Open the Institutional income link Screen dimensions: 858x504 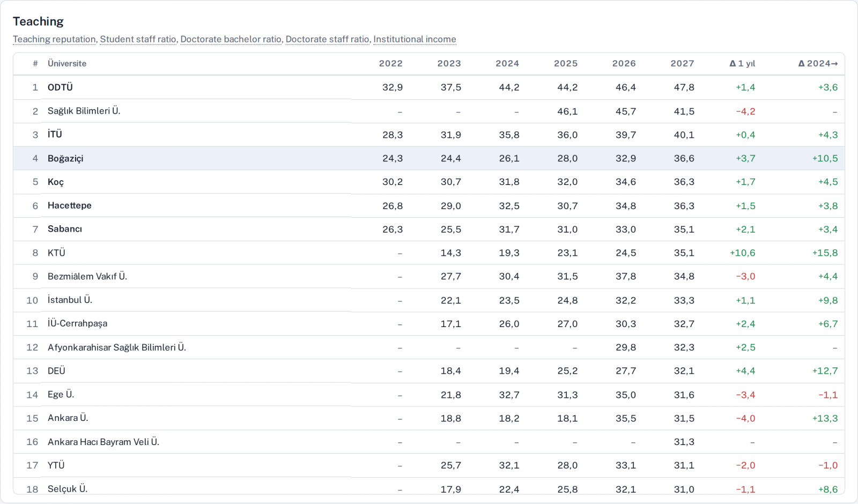click(415, 39)
